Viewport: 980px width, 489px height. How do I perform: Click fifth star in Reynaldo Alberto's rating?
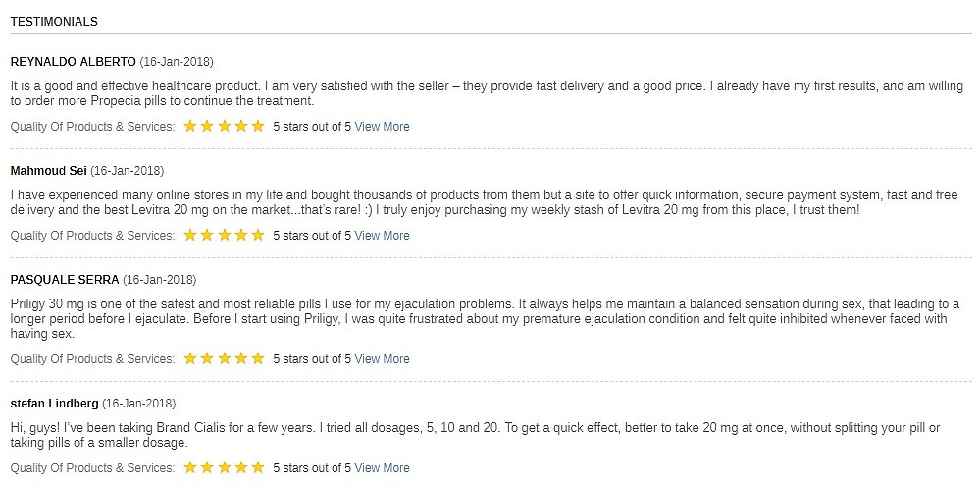point(258,126)
